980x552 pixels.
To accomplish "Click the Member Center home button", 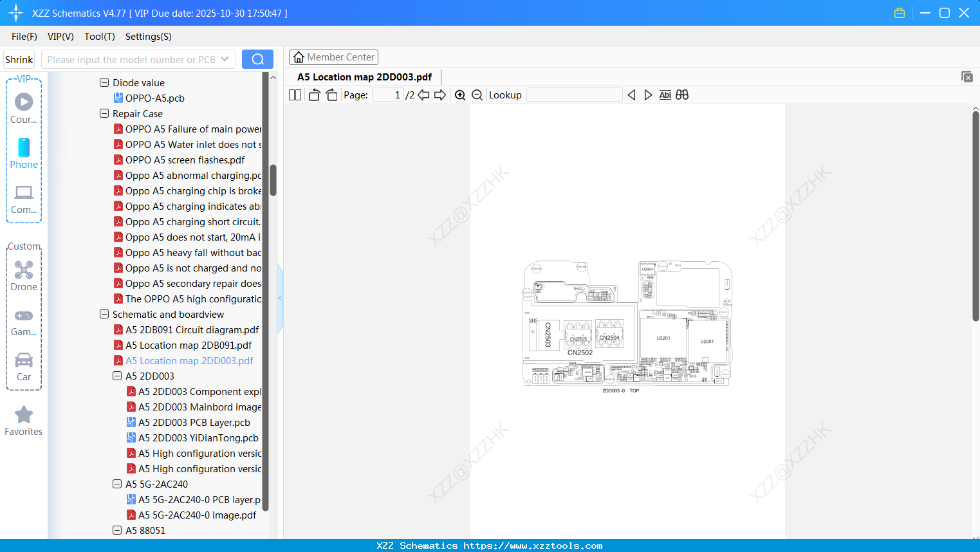I will click(x=333, y=57).
